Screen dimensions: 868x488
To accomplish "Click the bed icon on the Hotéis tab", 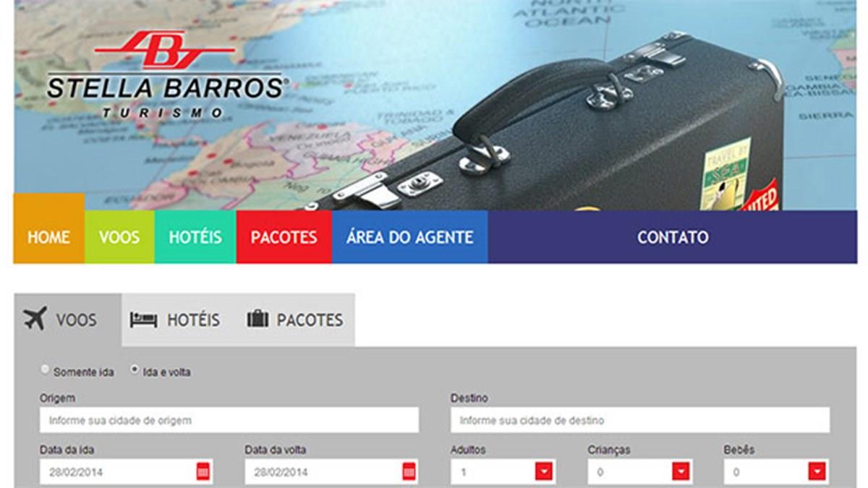I will 143,320.
